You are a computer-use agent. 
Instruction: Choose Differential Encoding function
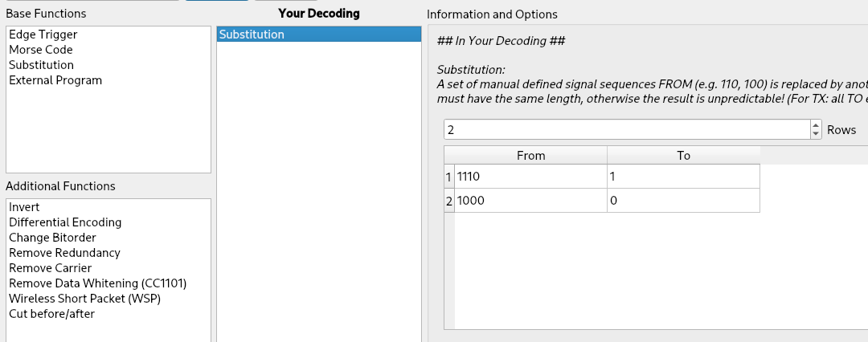65,222
